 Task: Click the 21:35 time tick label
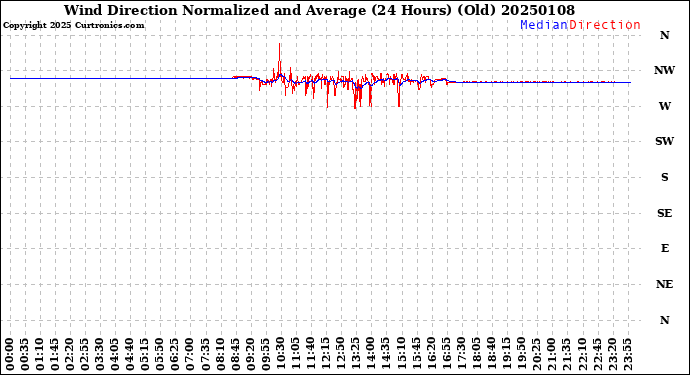[567, 354]
